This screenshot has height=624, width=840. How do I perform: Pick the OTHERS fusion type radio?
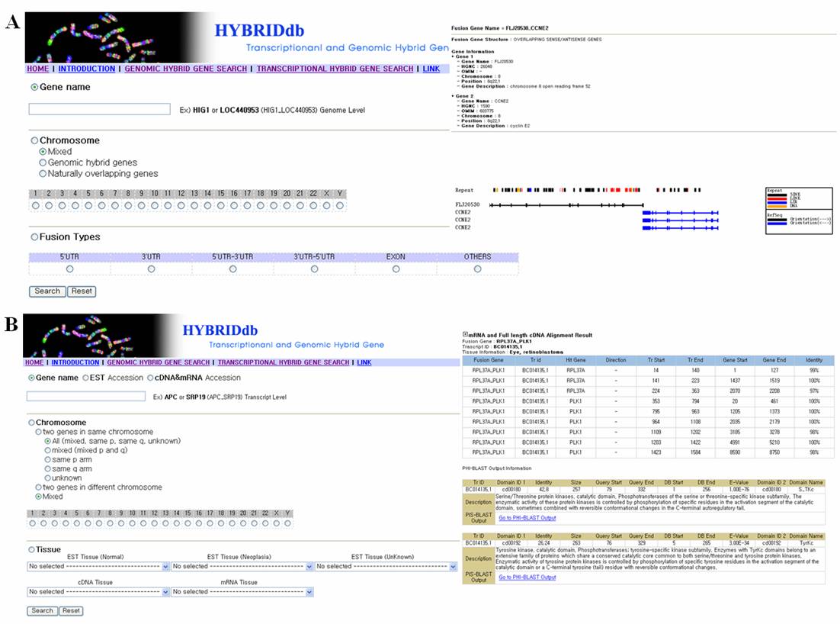tap(477, 269)
